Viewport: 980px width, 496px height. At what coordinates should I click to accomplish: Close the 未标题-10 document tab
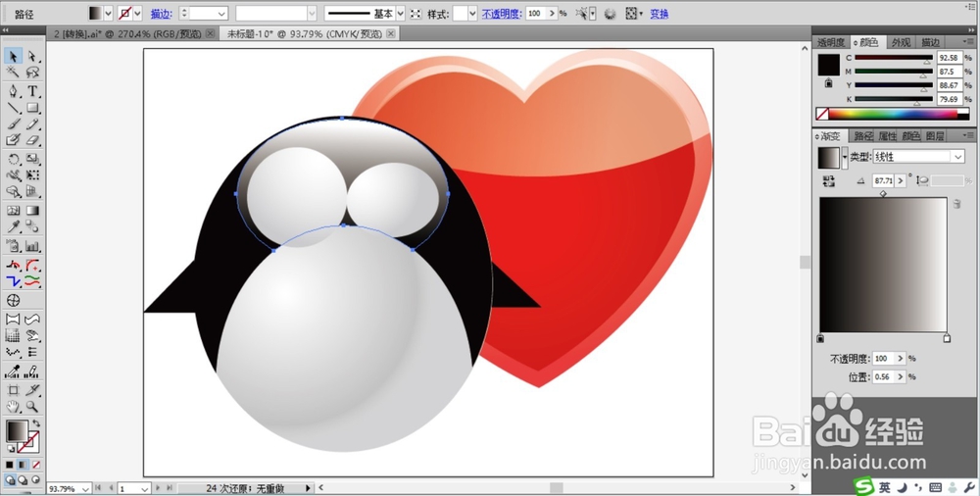pos(391,33)
